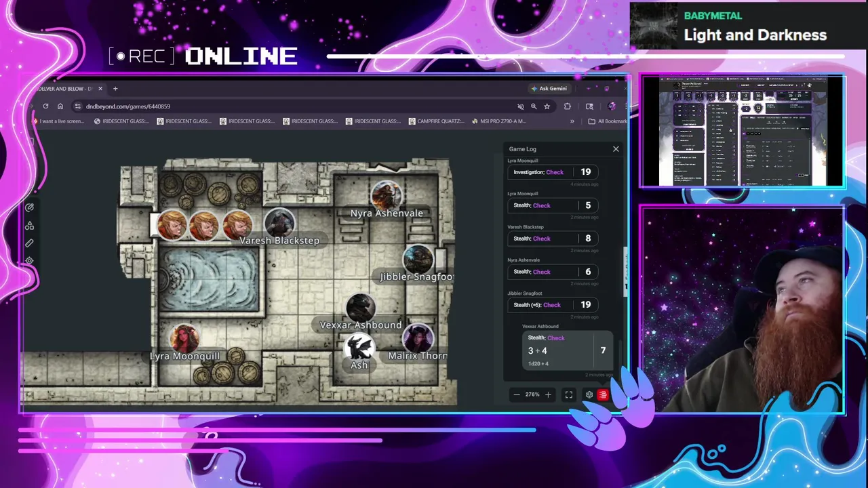Close the Game Log panel
868x488 pixels.
[616, 149]
